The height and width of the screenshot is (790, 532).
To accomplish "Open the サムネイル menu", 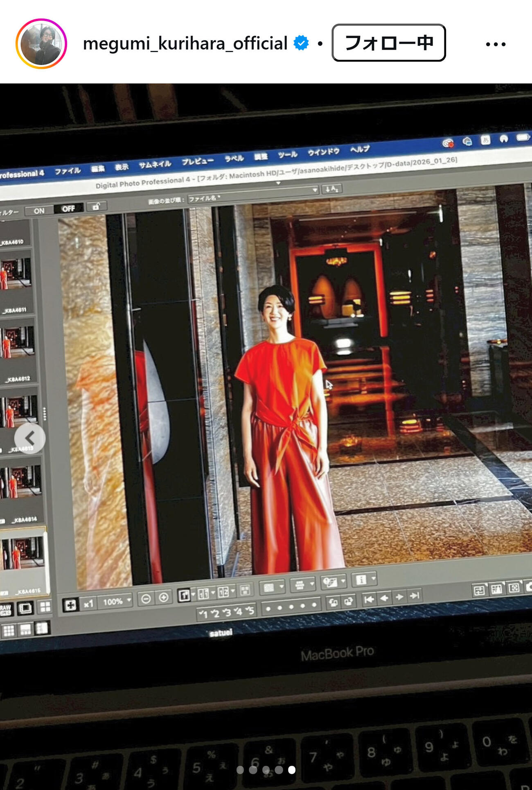I will click(155, 164).
